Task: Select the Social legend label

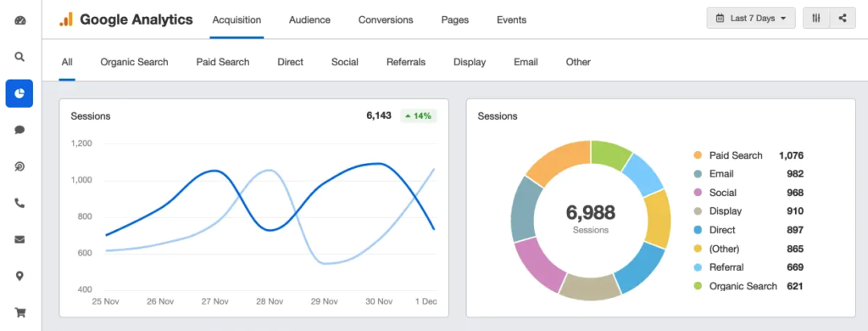Action: point(723,193)
